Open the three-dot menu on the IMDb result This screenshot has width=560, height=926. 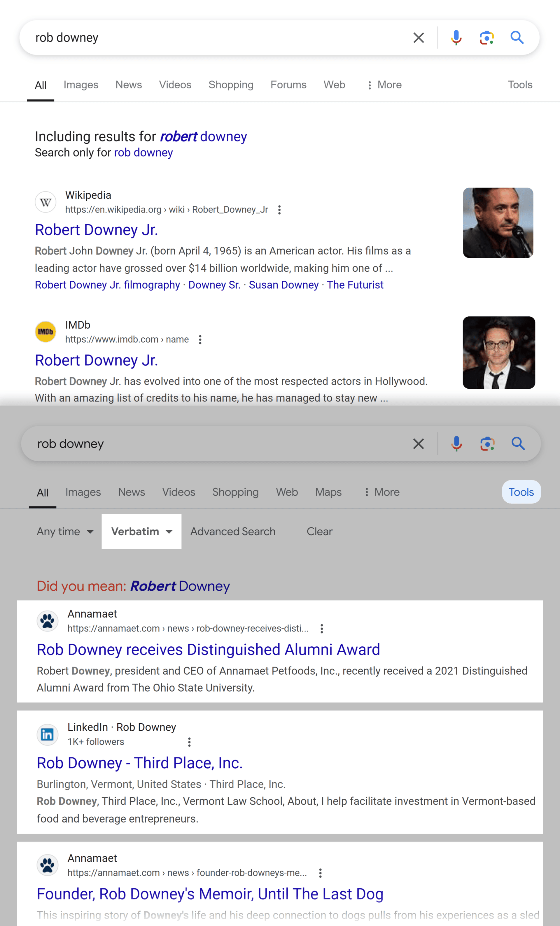point(200,339)
